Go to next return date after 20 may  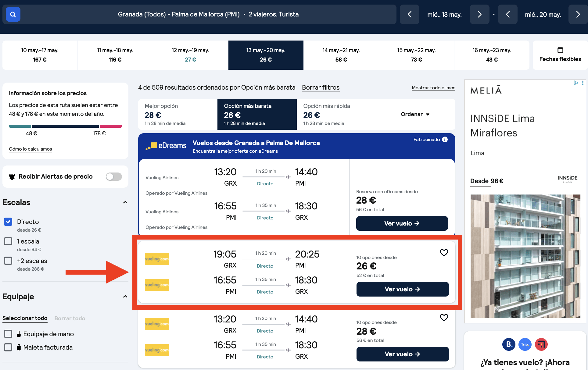[578, 14]
